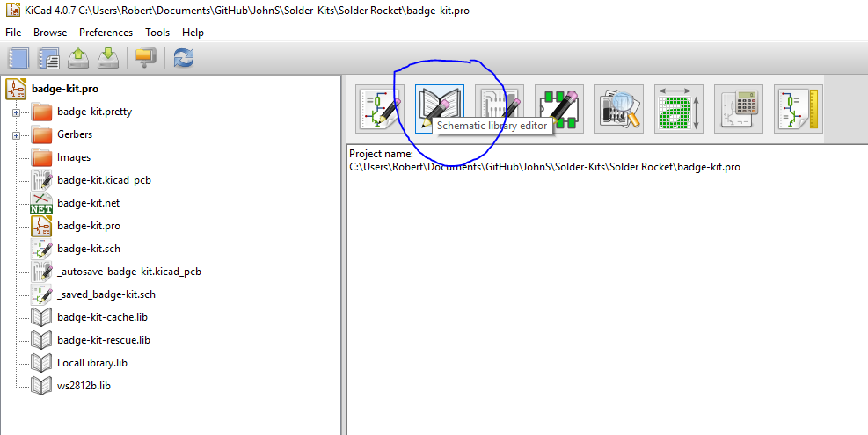Click the Images folder icon
Screen dimensions: 868x435
(41, 157)
